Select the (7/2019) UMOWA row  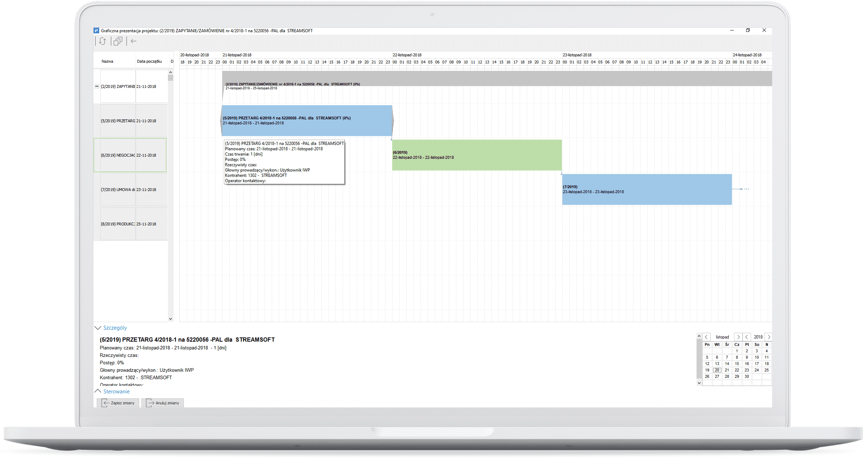point(130,189)
